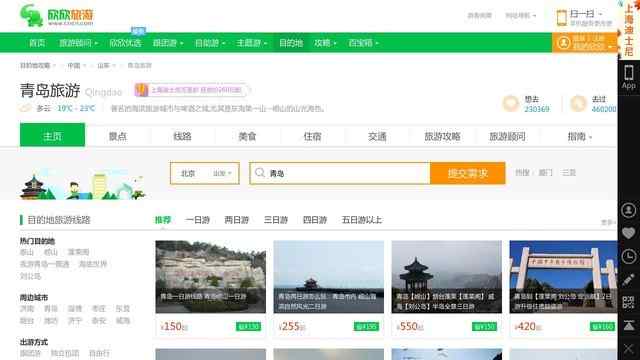Click the magnifier icon in search box
The height and width of the screenshot is (360, 640).
(x=260, y=173)
